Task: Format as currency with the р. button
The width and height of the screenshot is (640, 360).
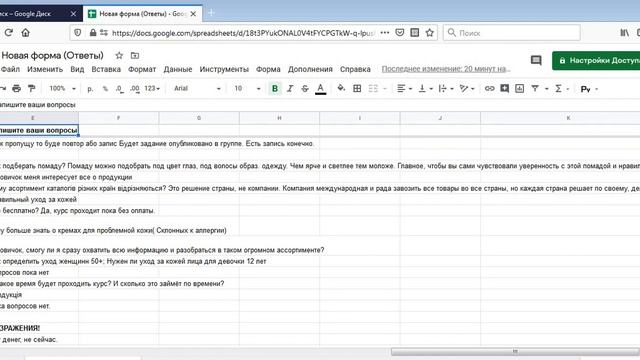Action: (90, 89)
